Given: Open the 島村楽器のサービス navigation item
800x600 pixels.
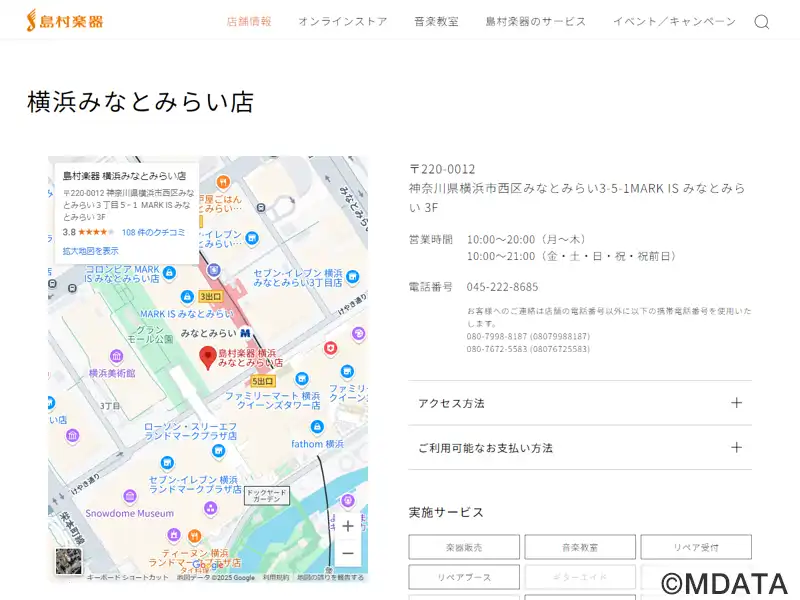Looking at the screenshot, I should [536, 21].
